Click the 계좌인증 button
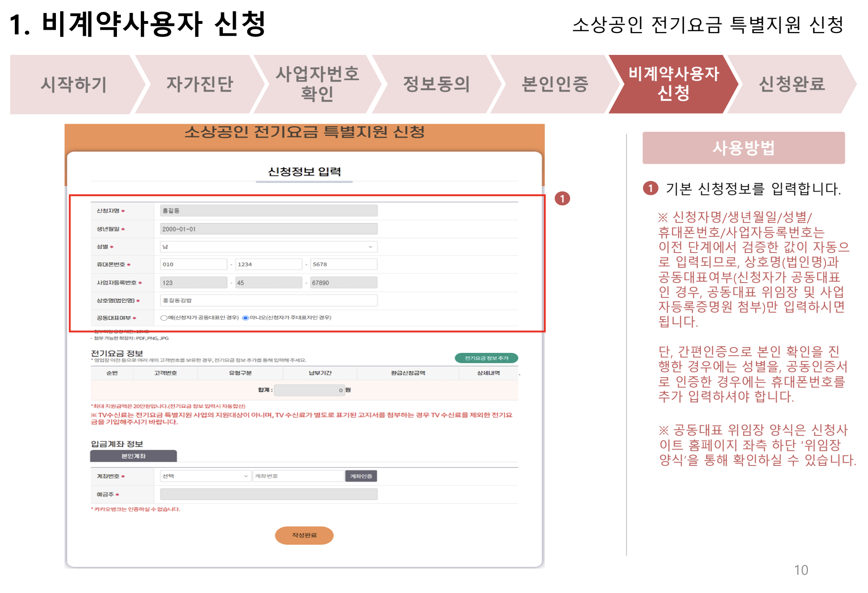The height and width of the screenshot is (593, 868). (x=361, y=476)
